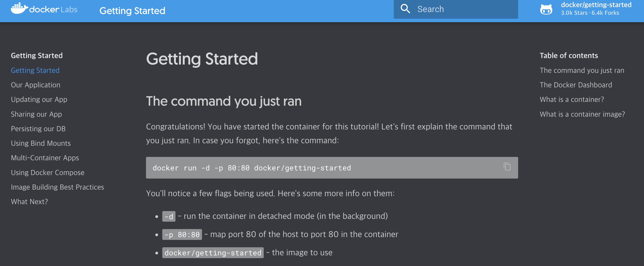
Task: Open the Persisting our DB page
Action: click(x=38, y=129)
